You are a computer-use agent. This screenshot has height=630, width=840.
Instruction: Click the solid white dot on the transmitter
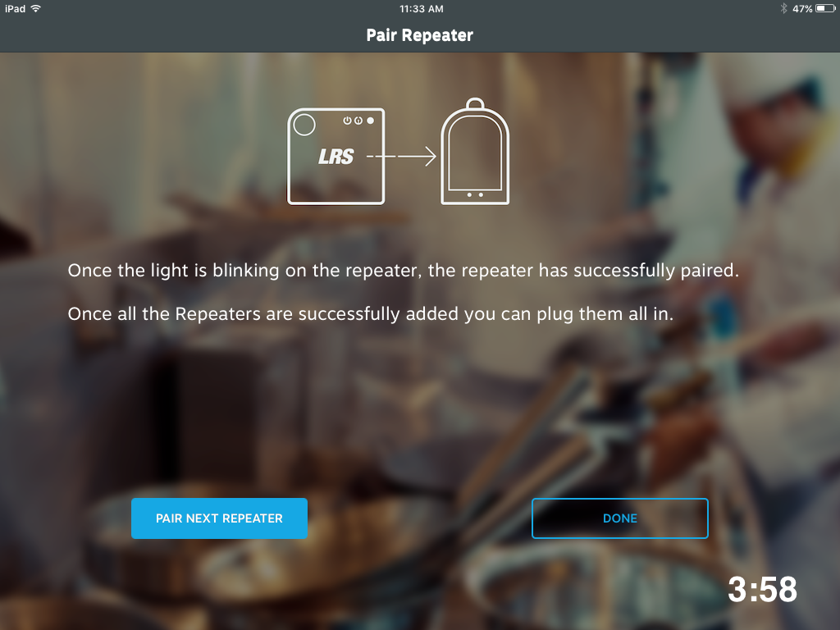(x=370, y=121)
